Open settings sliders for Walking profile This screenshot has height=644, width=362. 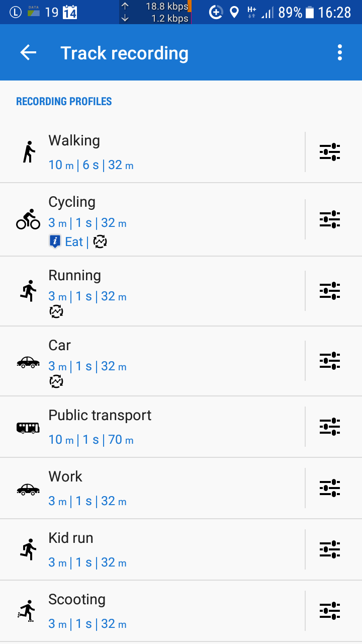(330, 152)
